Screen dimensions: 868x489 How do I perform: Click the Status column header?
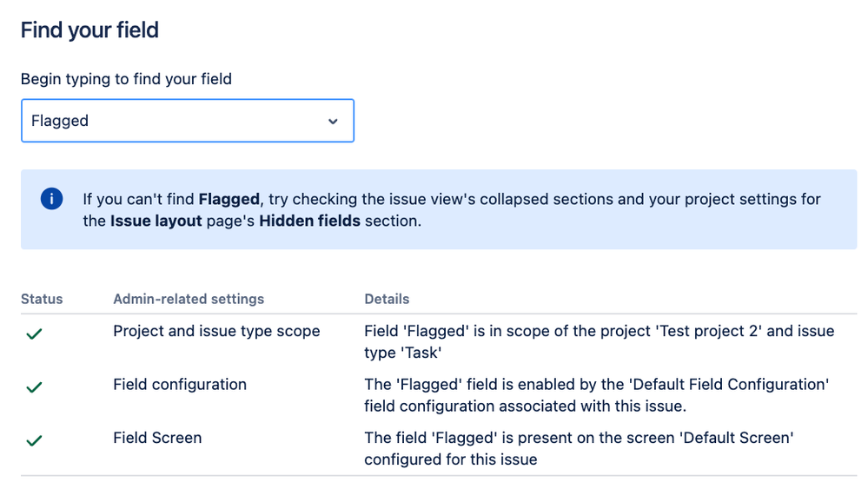click(42, 299)
